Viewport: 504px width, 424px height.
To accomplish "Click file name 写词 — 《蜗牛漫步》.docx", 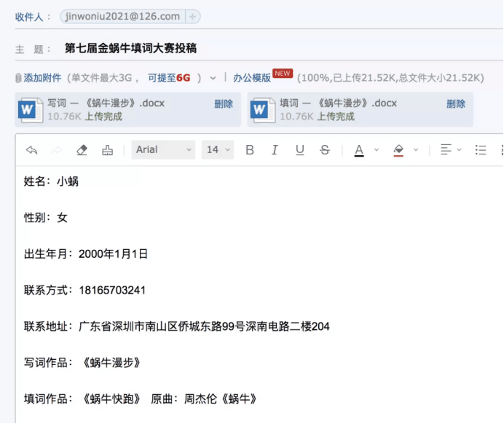I will click(106, 103).
